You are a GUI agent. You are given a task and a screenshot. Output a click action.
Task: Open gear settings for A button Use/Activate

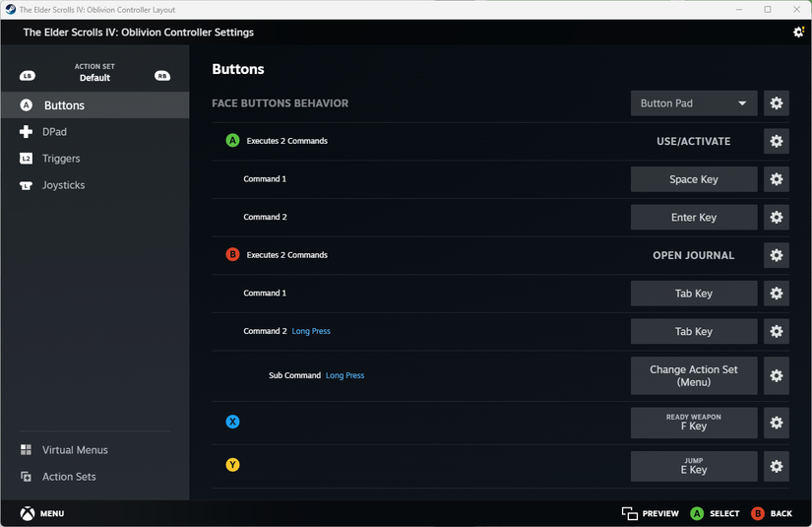click(776, 141)
